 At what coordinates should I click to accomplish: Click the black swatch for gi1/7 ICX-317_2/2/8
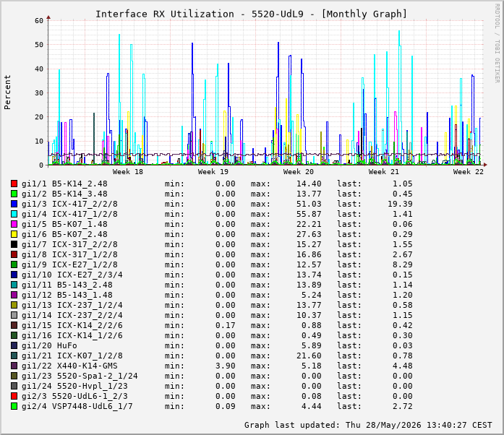point(14,244)
